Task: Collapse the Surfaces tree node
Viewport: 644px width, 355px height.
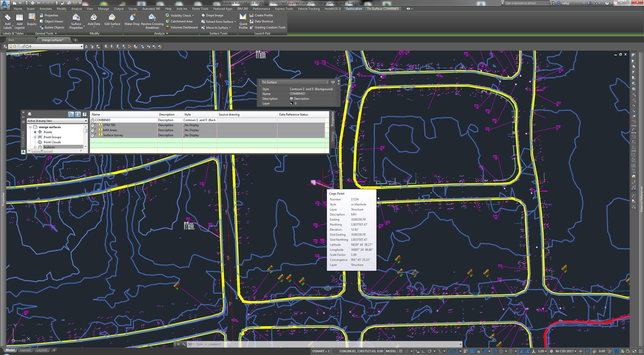Action: pos(35,147)
